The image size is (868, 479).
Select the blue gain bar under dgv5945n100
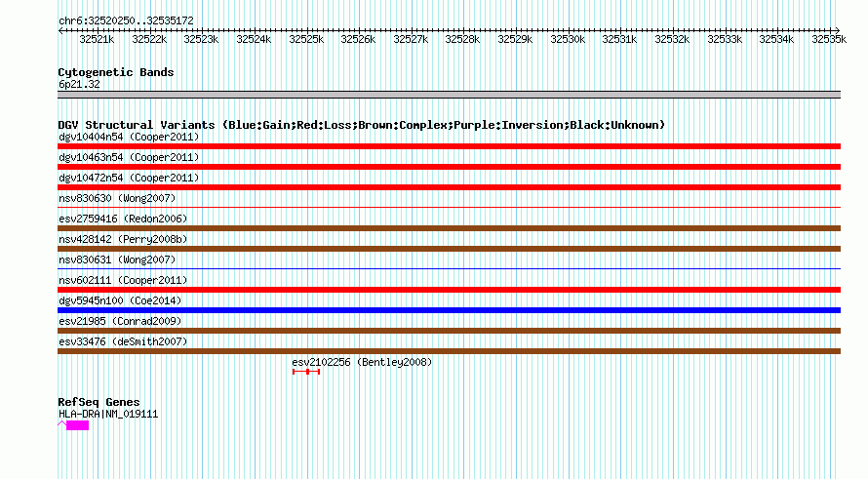[449, 310]
